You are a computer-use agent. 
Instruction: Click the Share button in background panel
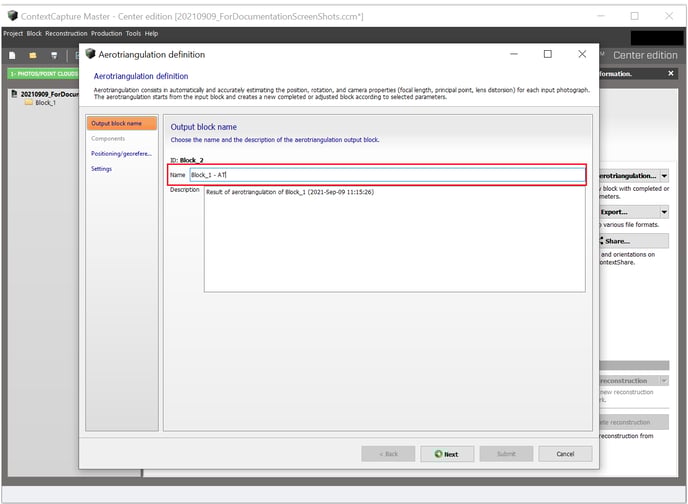tap(632, 241)
